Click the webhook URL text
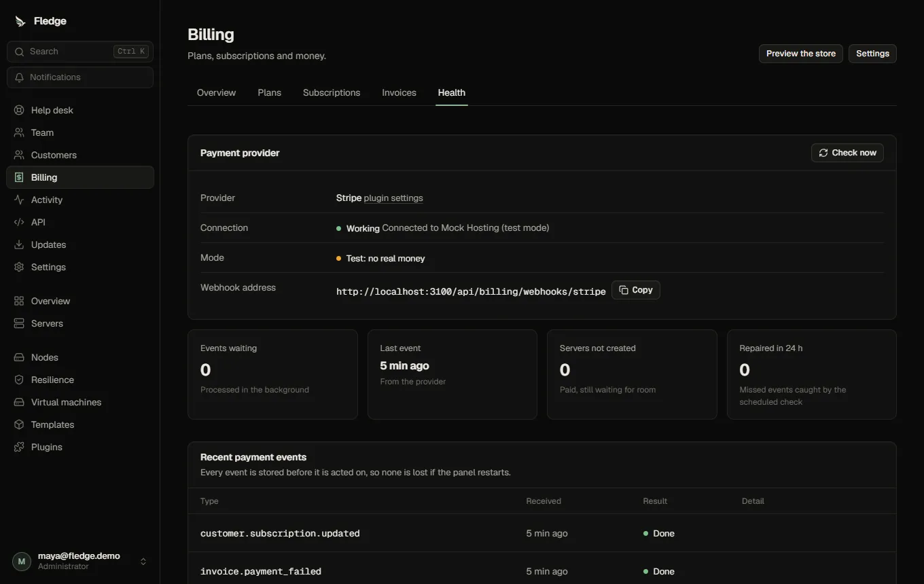The height and width of the screenshot is (584, 924). (471, 291)
